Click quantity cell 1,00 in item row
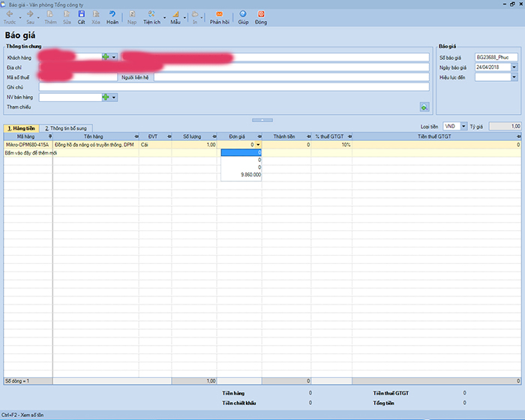This screenshot has width=525, height=420. coord(194,145)
